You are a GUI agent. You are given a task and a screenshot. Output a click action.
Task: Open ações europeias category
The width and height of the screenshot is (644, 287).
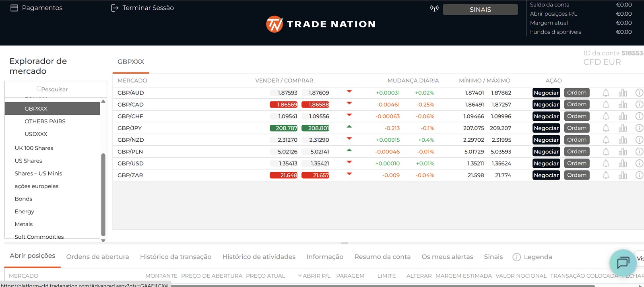click(37, 186)
